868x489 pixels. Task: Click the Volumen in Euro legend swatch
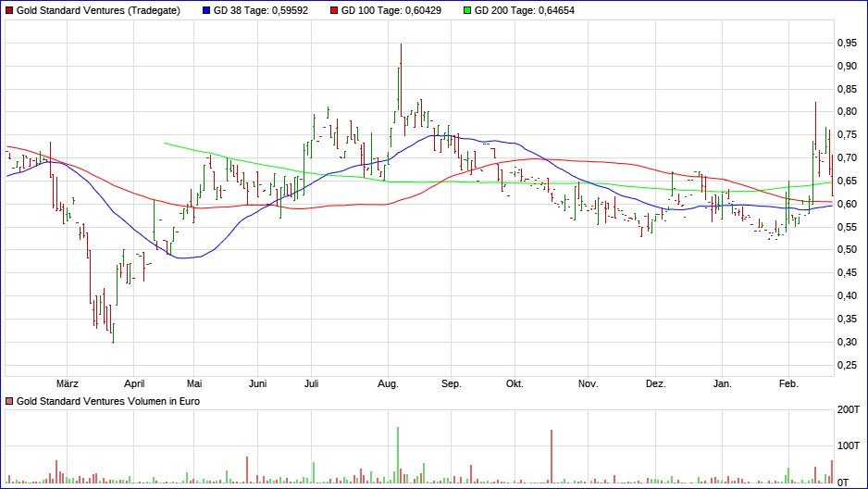[9, 401]
